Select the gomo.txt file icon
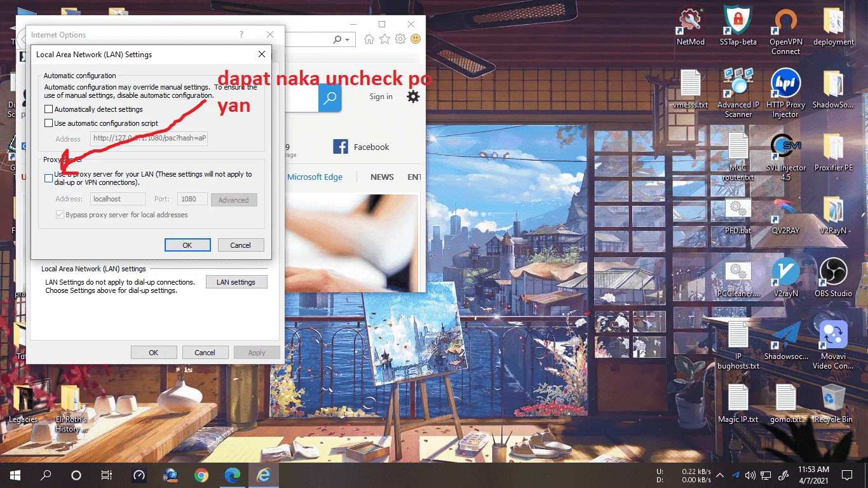Image resolution: width=868 pixels, height=488 pixels. click(x=786, y=405)
